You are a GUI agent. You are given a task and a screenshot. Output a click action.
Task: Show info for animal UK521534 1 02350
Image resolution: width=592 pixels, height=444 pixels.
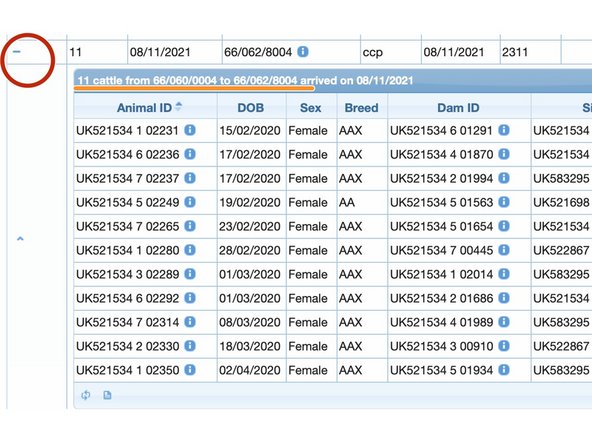(190, 370)
